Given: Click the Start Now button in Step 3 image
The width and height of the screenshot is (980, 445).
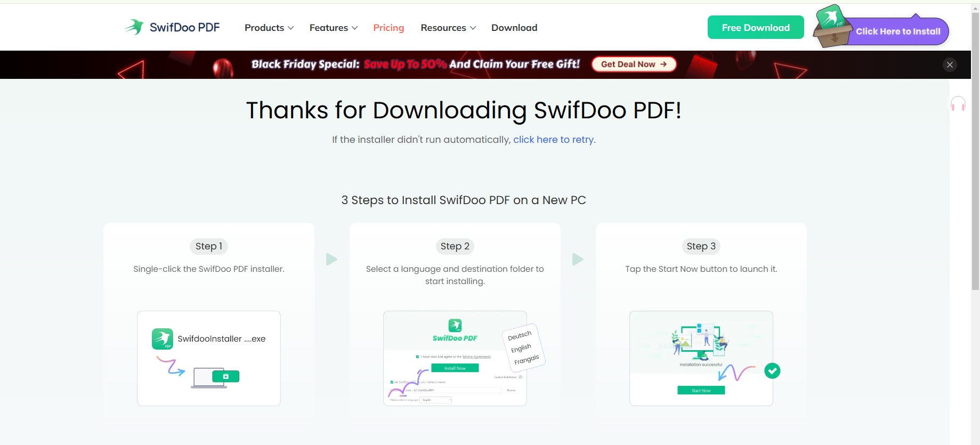Looking at the screenshot, I should click(x=701, y=391).
